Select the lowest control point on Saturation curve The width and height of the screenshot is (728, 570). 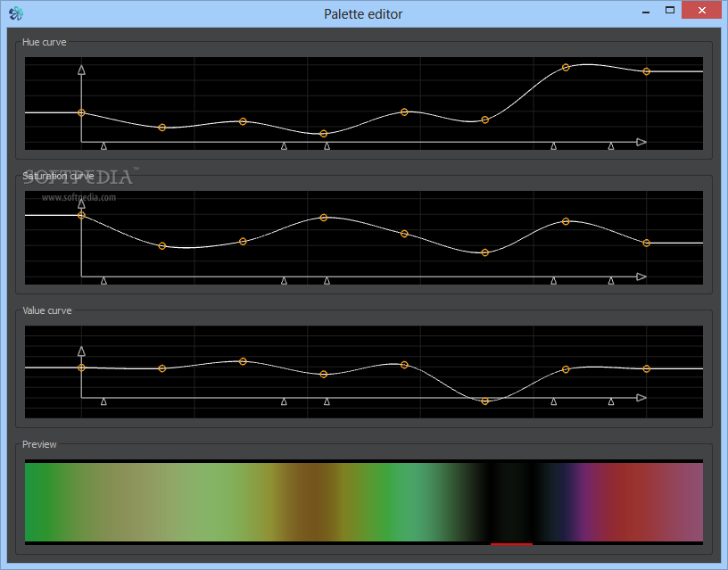[x=485, y=252]
